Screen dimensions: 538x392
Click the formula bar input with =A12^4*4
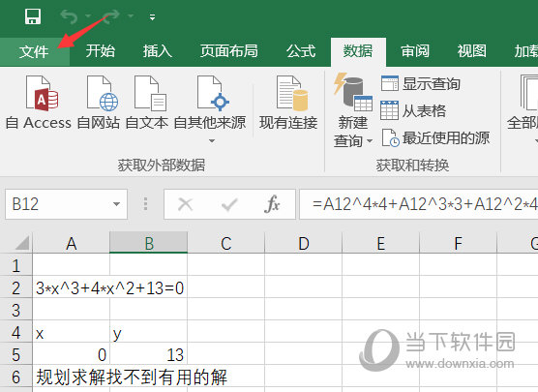419,204
